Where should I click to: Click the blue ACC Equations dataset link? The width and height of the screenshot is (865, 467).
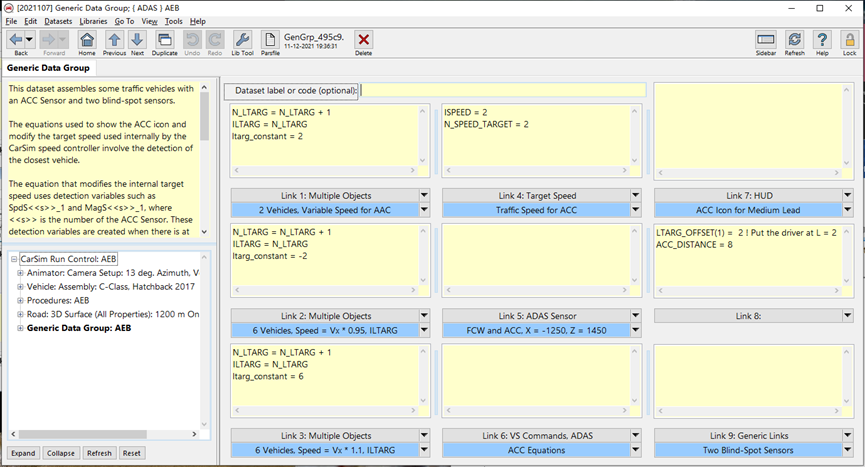point(536,450)
